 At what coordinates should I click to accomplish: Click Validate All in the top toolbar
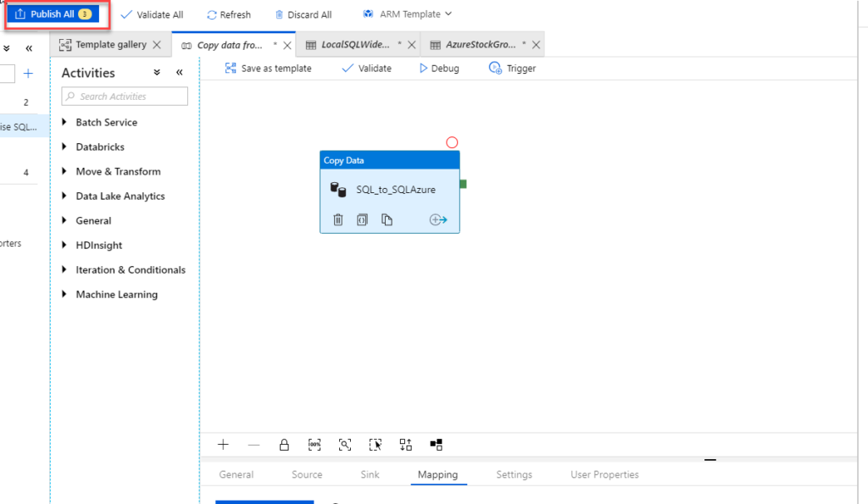coord(152,15)
